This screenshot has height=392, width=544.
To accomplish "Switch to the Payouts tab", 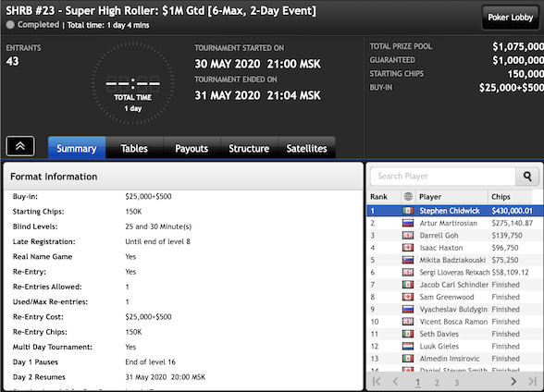I will [192, 148].
